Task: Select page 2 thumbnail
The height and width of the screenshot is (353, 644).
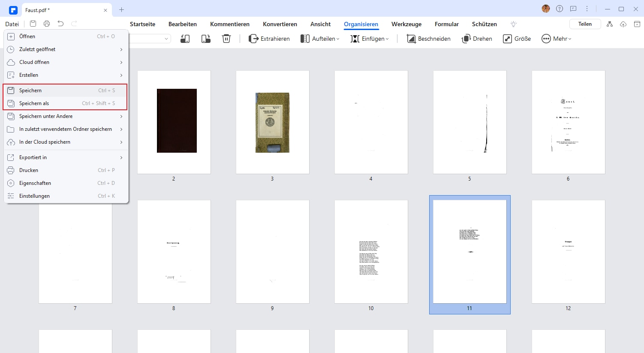Action: click(x=174, y=122)
